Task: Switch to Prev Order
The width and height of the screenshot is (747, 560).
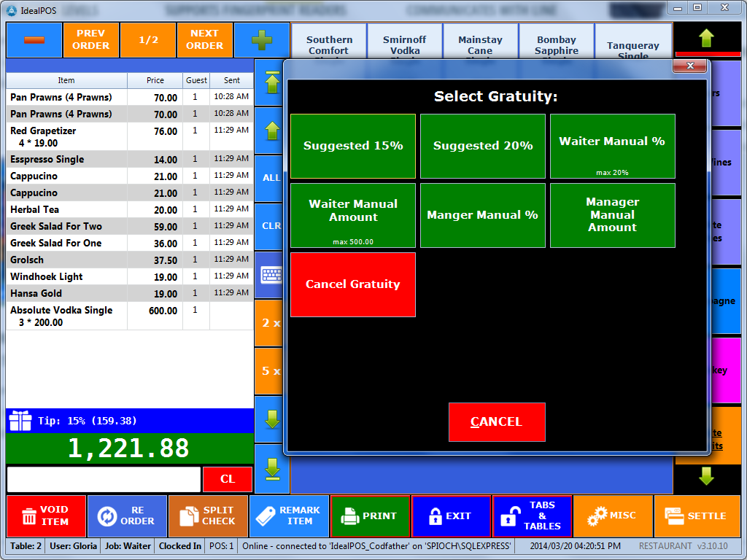Action: click(x=90, y=40)
